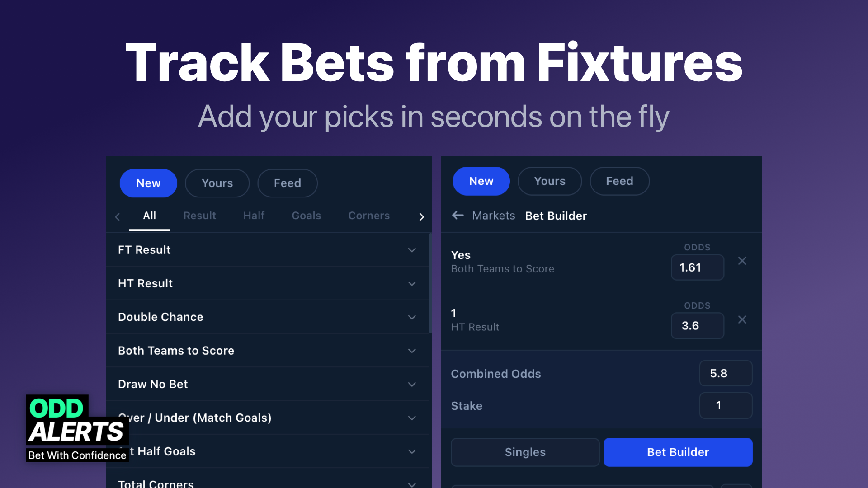Switch bet type to Singles
Image resolution: width=868 pixels, height=488 pixels.
(525, 452)
